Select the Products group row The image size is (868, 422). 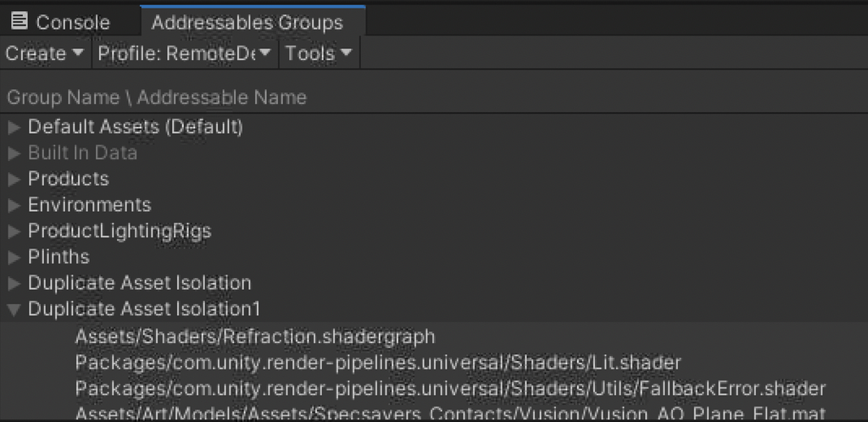69,180
